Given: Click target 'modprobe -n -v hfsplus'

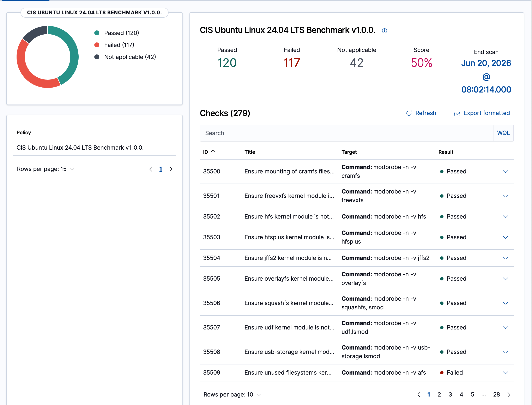Looking at the screenshot, I should (x=379, y=237).
